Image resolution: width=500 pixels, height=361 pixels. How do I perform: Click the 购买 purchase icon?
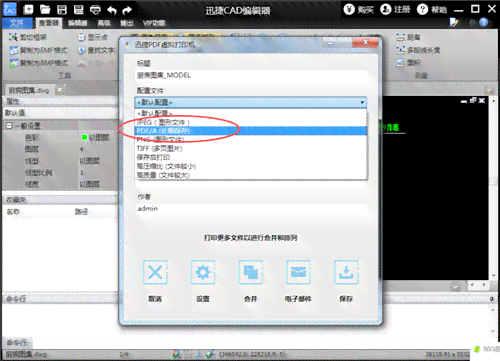[x=349, y=9]
